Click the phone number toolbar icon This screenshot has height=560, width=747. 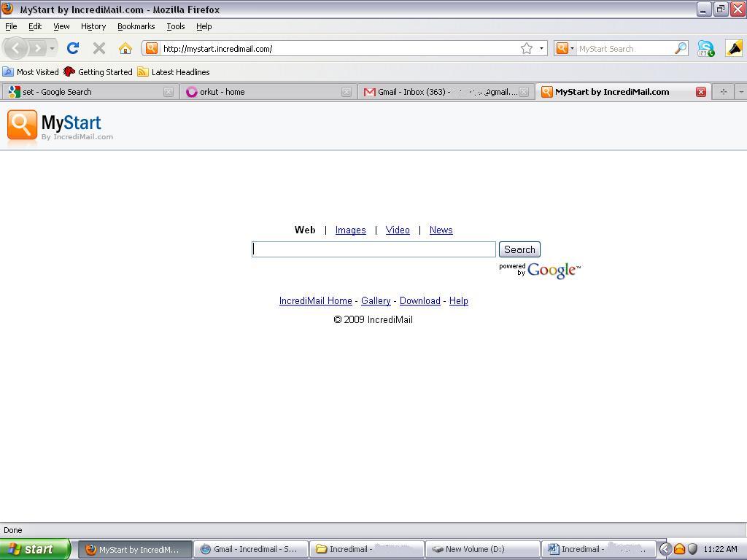coord(706,48)
